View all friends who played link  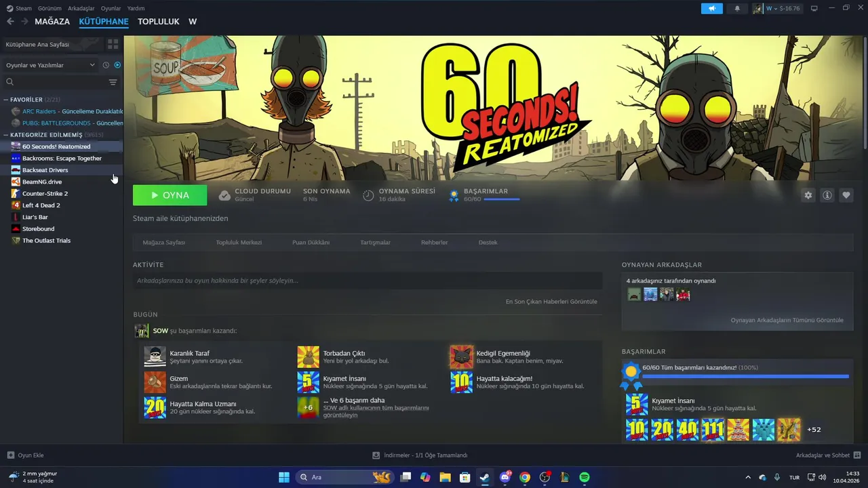(x=787, y=320)
